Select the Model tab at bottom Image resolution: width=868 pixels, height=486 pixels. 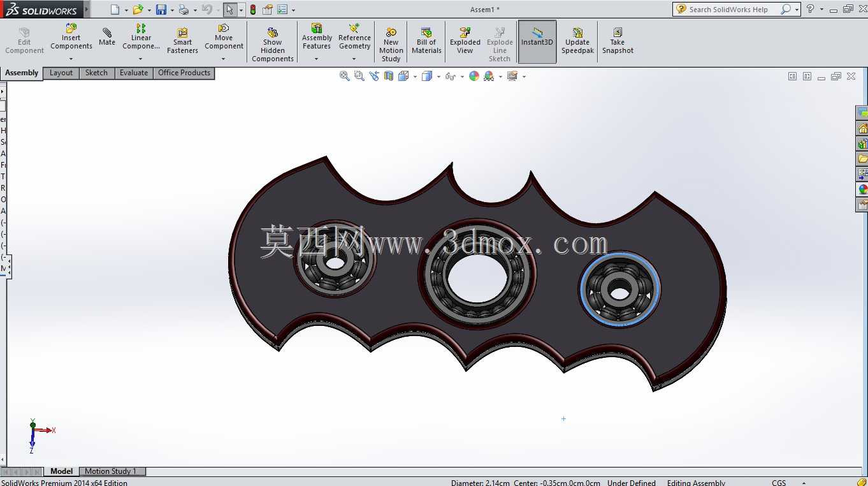(x=62, y=471)
